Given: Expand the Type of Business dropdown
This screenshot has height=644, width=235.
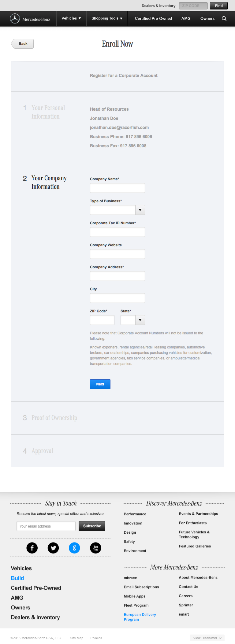Looking at the screenshot, I should click(140, 210).
